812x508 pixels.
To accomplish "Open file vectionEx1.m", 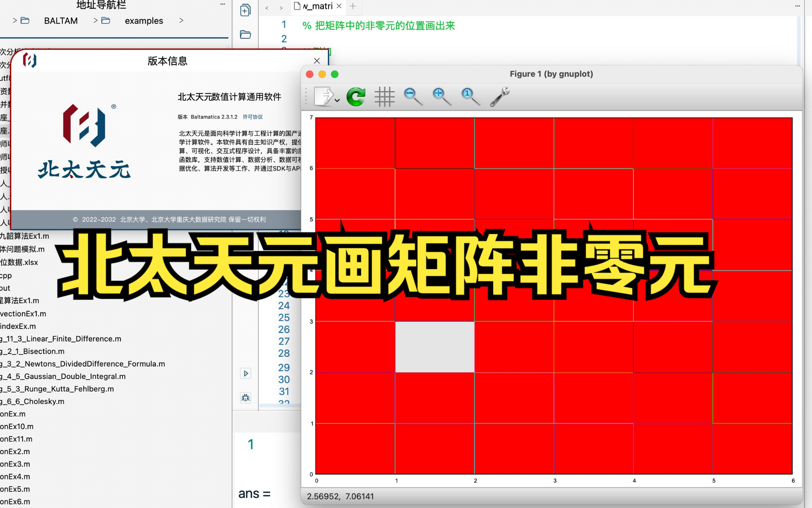I will click(23, 313).
